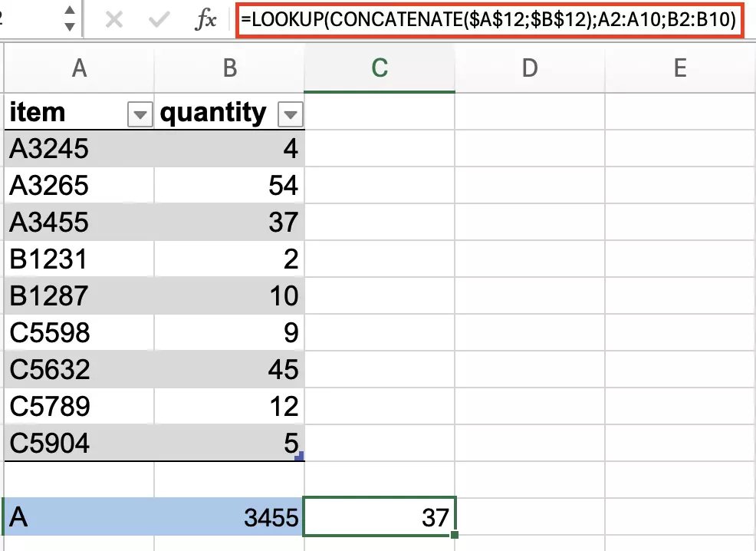This screenshot has width=756, height=551.
Task: Select cell containing A3245
Action: click(x=79, y=149)
